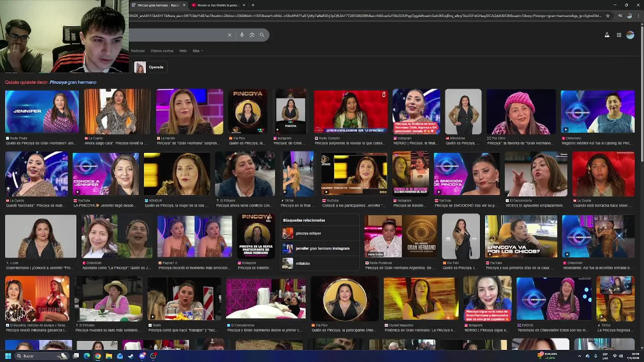The height and width of the screenshot is (362, 644).
Task: Open Google Lens image search icon
Action: pyautogui.click(x=252, y=35)
